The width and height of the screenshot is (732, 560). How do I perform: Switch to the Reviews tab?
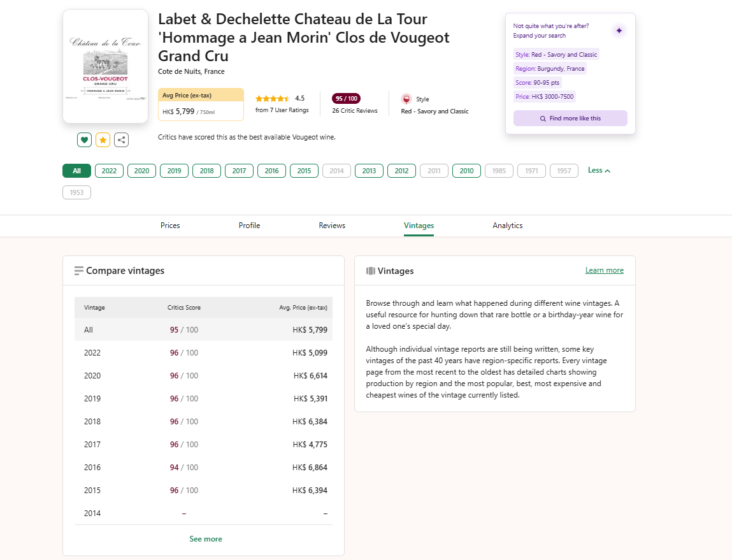pos(332,226)
